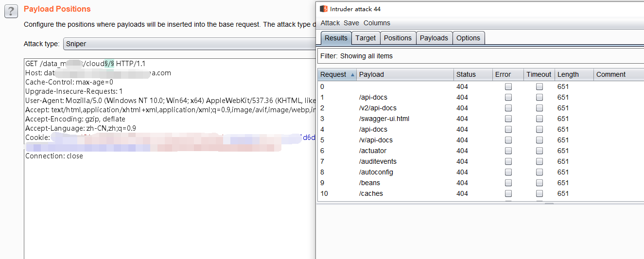Switch to the Positions tab
Image resolution: width=644 pixels, height=259 pixels.
(x=398, y=38)
